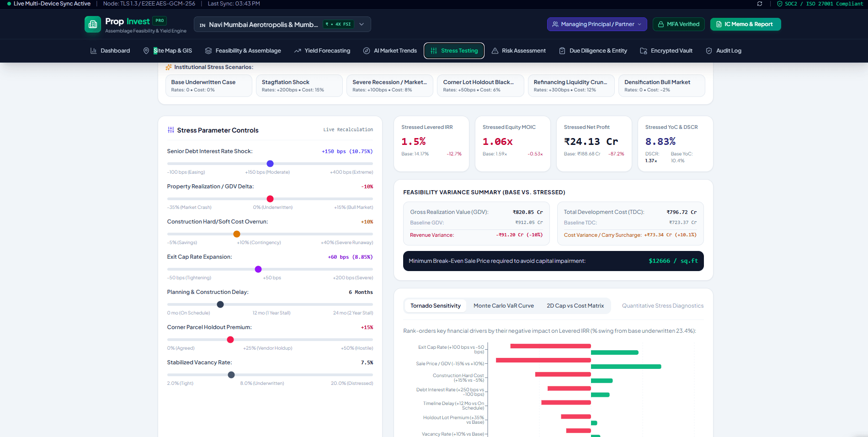Screen dimensions: 868x437
Task: Pick the Refinancing Liquidity Crunch scenario
Action: click(x=571, y=85)
